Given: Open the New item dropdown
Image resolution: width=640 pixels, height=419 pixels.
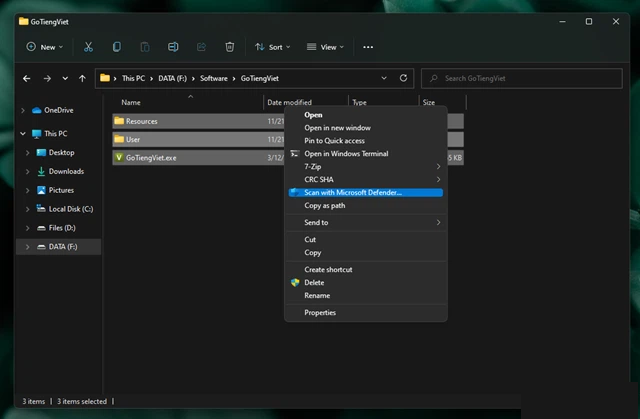Looking at the screenshot, I should point(44,47).
